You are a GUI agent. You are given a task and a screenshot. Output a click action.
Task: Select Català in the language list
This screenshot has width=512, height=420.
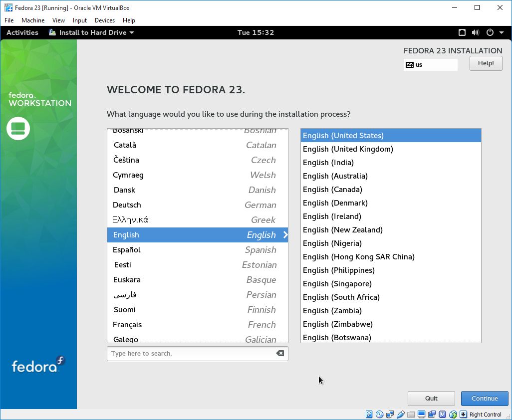point(197,145)
